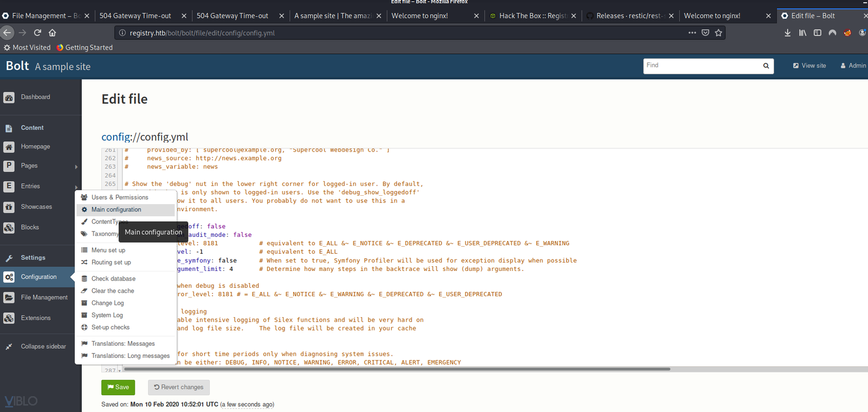Click the site info icon in address bar
This screenshot has height=412, width=868.
122,33
